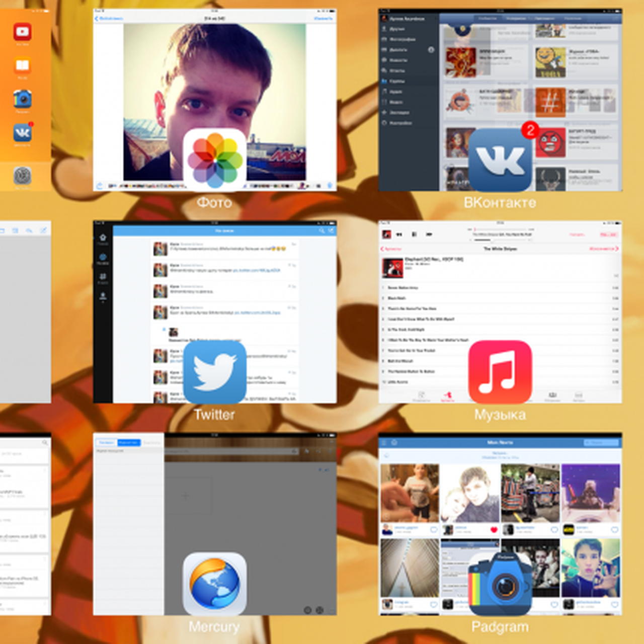Click the red badge 2 on ВКонтакте icon

[x=530, y=130]
